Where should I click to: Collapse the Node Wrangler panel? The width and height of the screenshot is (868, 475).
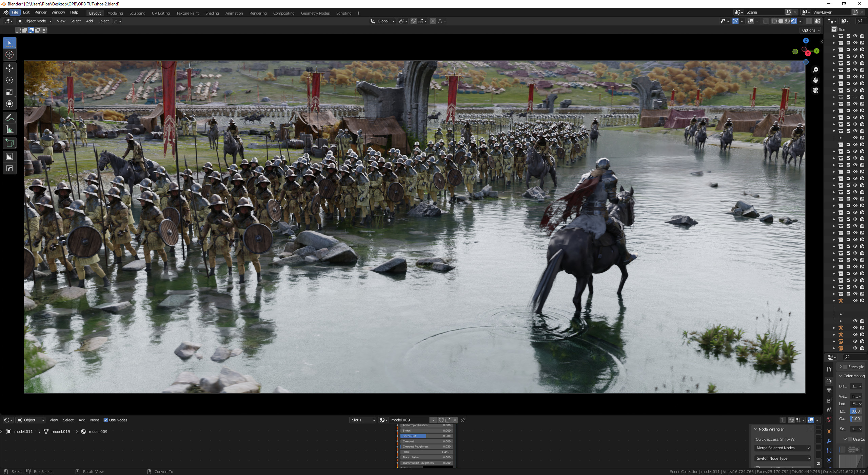[x=756, y=429]
